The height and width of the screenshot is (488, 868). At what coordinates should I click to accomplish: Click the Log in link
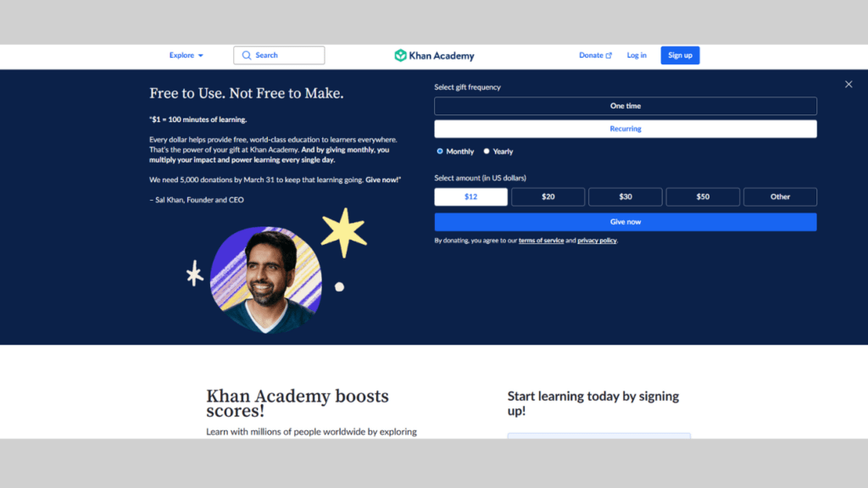[x=637, y=55]
